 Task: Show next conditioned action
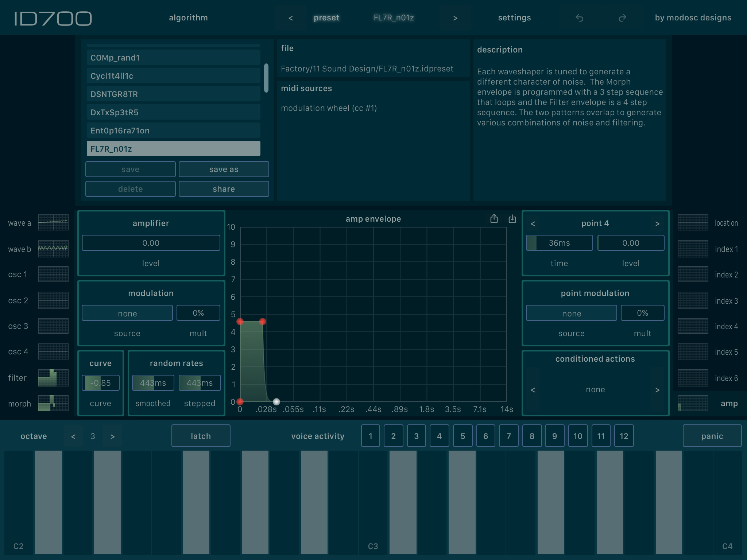click(657, 390)
